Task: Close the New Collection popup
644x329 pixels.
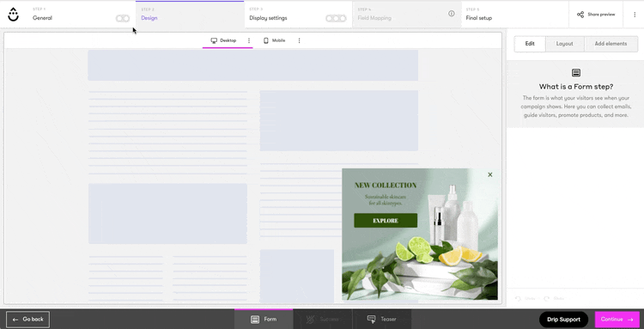Action: click(x=490, y=174)
